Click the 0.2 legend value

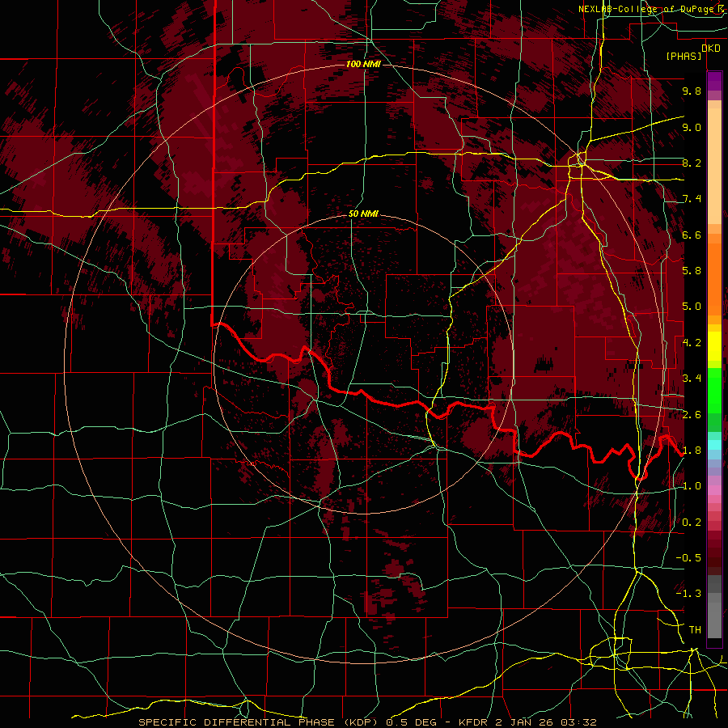tap(692, 523)
